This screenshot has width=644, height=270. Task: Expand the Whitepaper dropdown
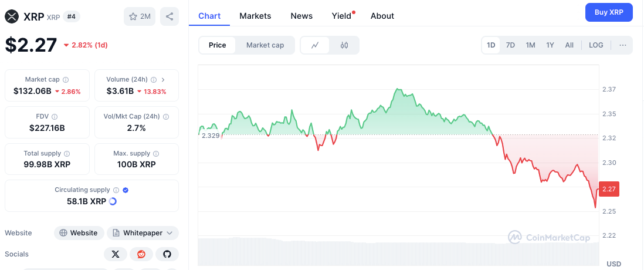click(x=143, y=233)
